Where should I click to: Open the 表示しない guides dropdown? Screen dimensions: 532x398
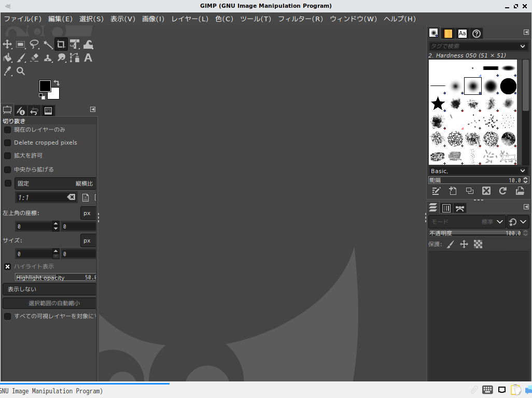(x=50, y=289)
